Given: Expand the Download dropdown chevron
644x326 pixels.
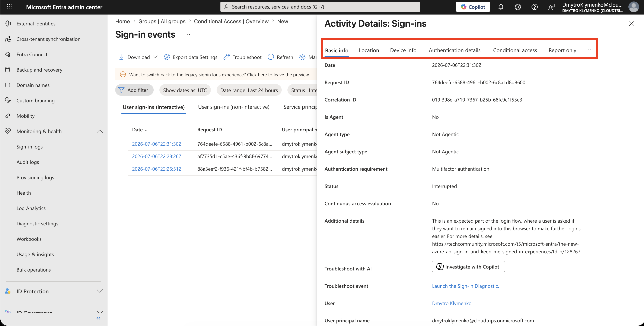Looking at the screenshot, I should pos(155,57).
